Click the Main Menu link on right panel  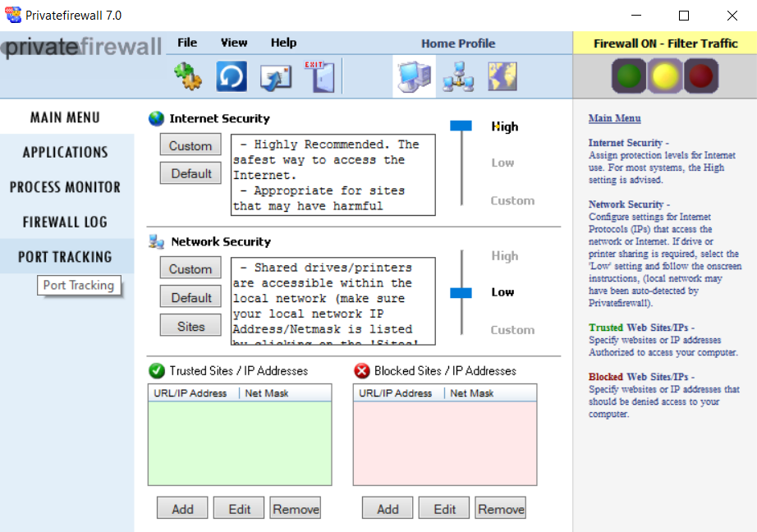(614, 117)
